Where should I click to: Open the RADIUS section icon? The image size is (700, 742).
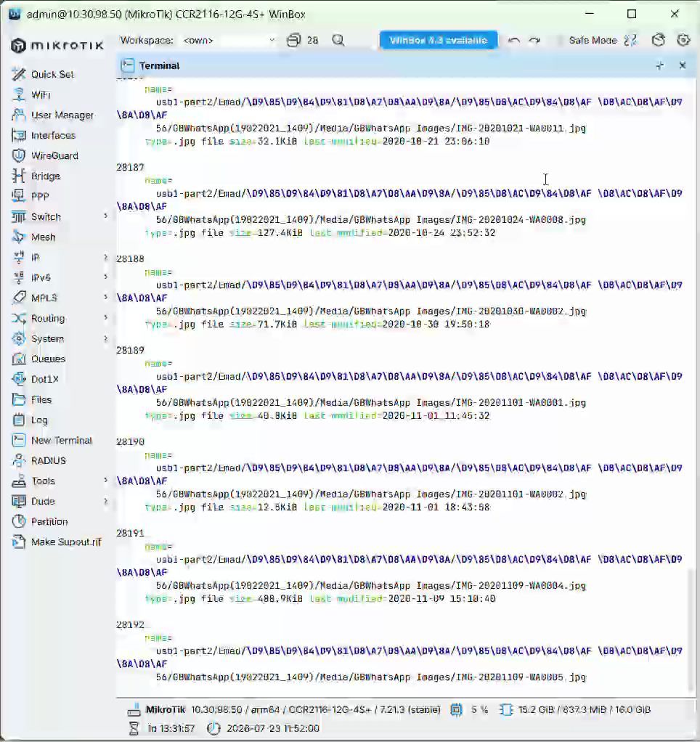tap(18, 460)
